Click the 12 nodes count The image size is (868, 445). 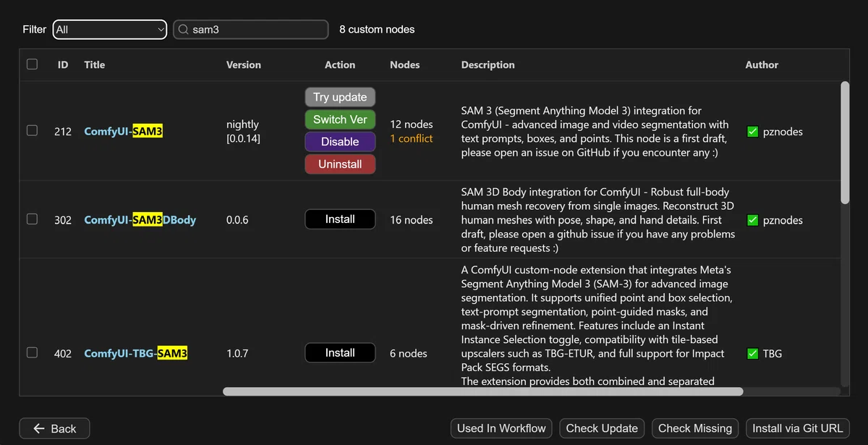[411, 124]
